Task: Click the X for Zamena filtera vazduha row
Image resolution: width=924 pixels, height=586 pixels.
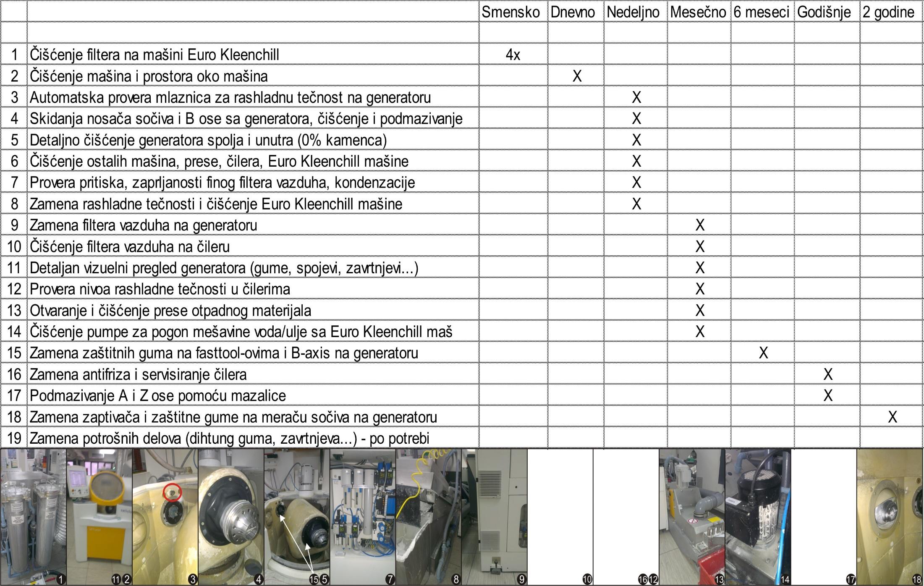Action: 700,225
